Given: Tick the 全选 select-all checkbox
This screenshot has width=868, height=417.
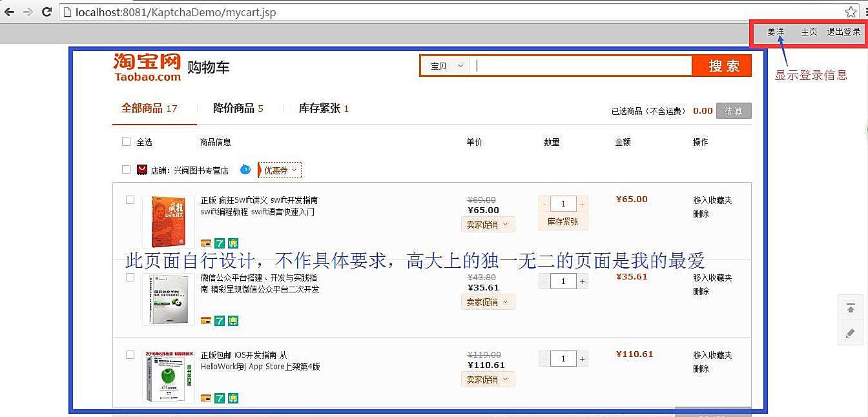Looking at the screenshot, I should point(127,142).
